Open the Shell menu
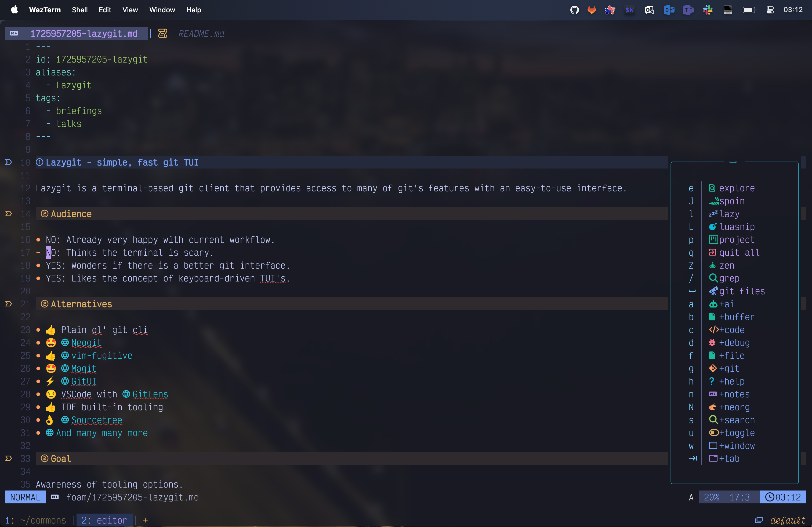 pyautogui.click(x=79, y=10)
